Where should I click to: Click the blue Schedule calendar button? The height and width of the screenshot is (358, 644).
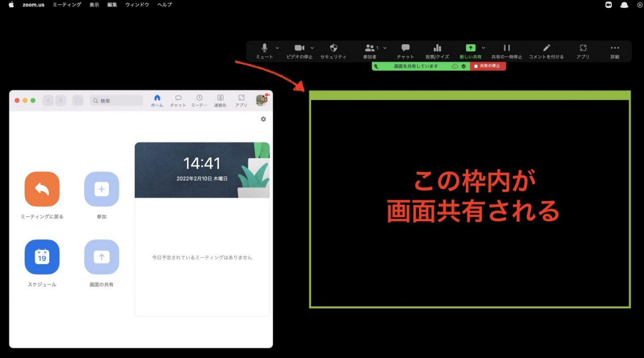pyautogui.click(x=42, y=257)
